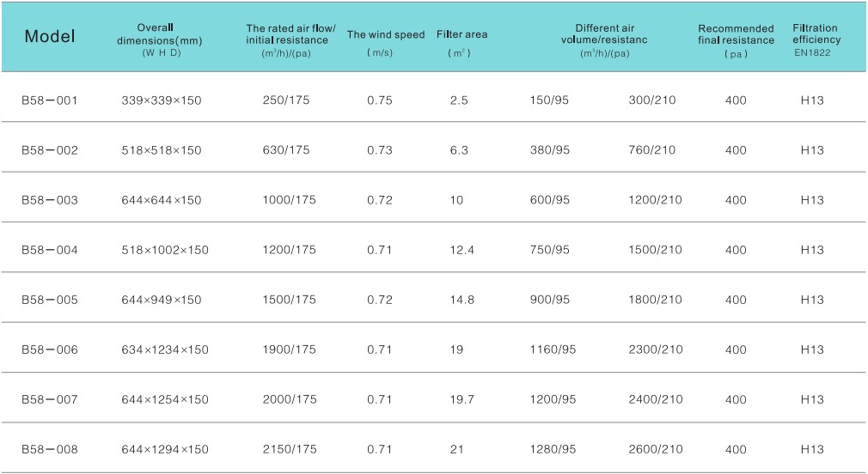Select the Overall dimensions column header
The image size is (868, 474).
tap(162, 40)
